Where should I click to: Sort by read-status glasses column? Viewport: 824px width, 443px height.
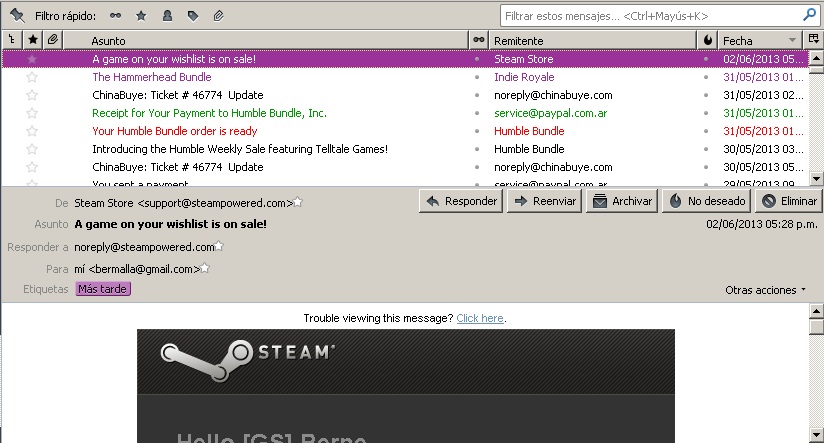click(479, 40)
